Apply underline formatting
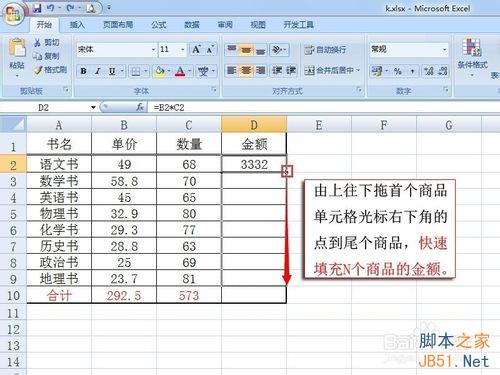The width and height of the screenshot is (500, 375). click(112, 71)
